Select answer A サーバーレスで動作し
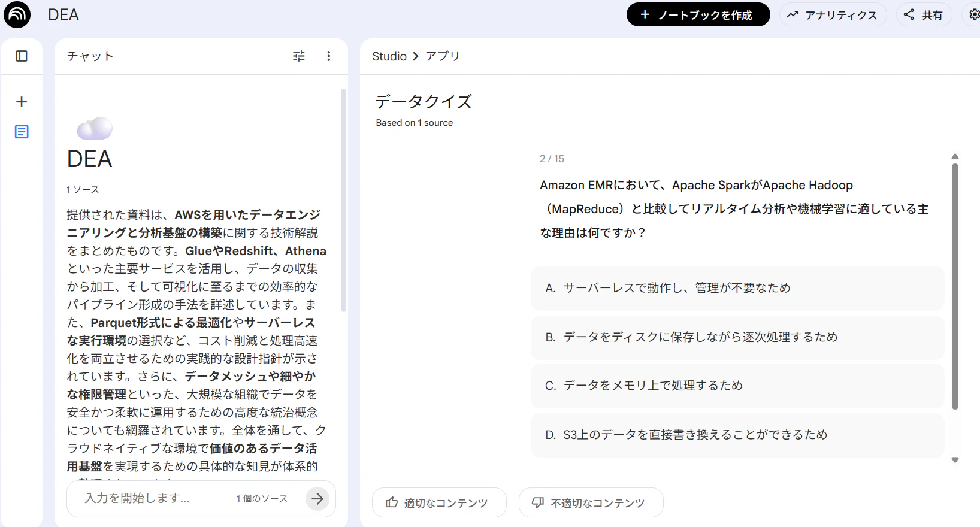This screenshot has width=980, height=527. pos(737,288)
